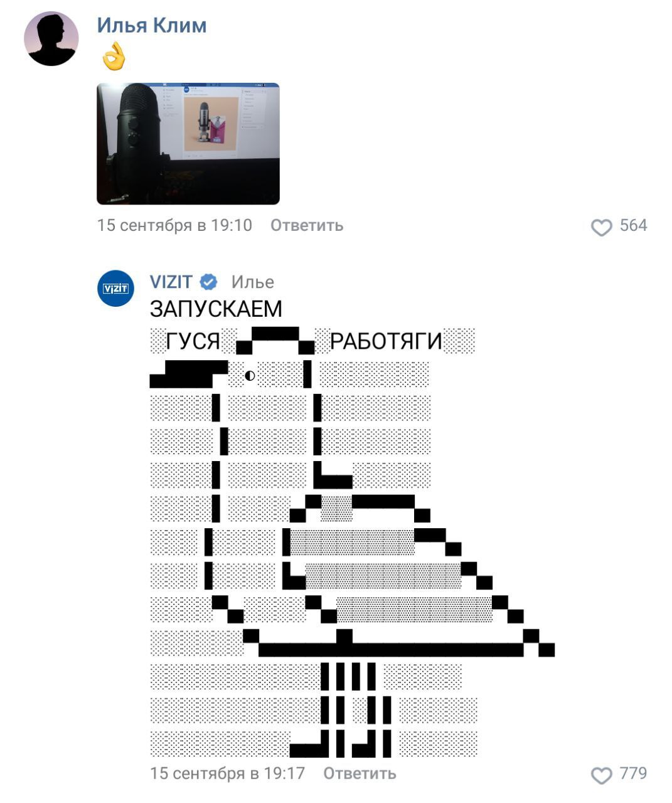672x803 pixels.
Task: Reply to VIZIT's comment via Ответить
Action: [x=360, y=773]
